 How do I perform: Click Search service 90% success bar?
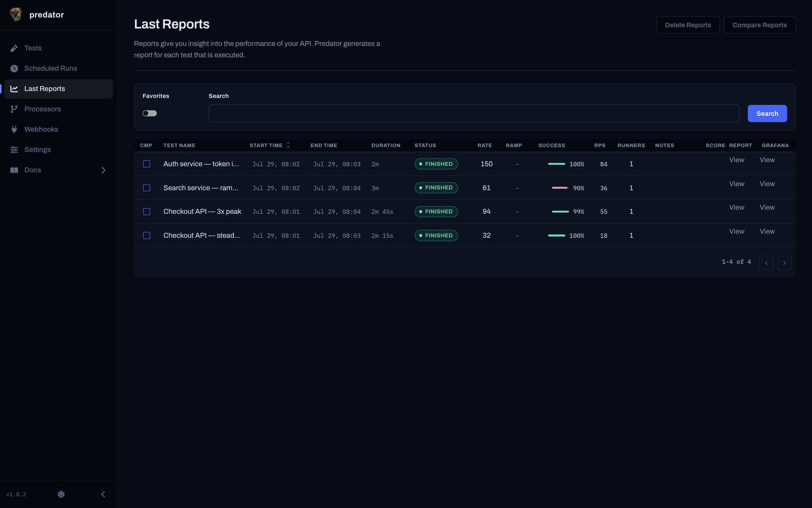pyautogui.click(x=559, y=188)
